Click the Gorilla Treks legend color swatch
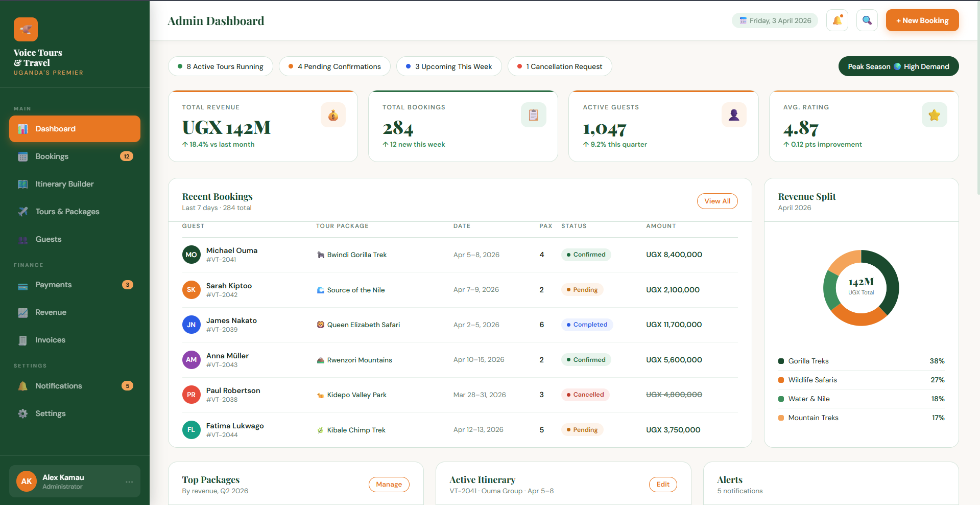The image size is (980, 505). tap(780, 361)
